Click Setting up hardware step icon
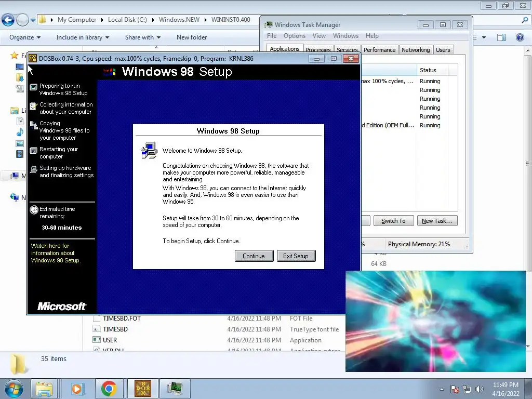This screenshot has height=399, width=532. (33, 169)
